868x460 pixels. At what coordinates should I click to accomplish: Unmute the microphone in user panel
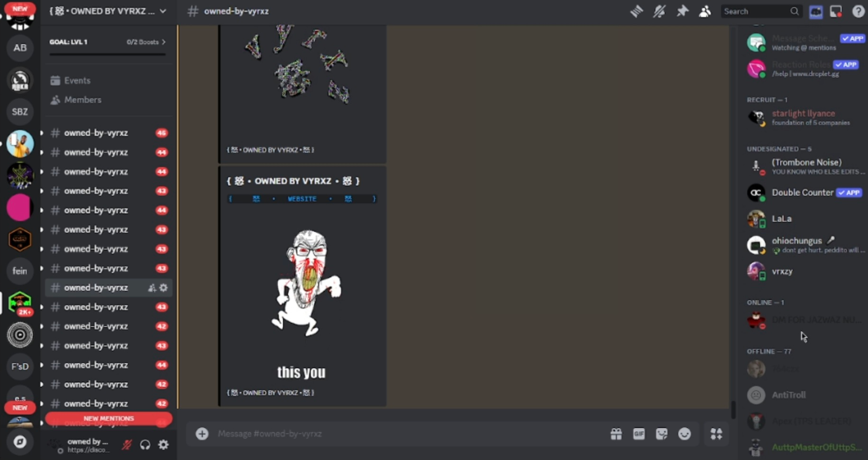point(127,444)
